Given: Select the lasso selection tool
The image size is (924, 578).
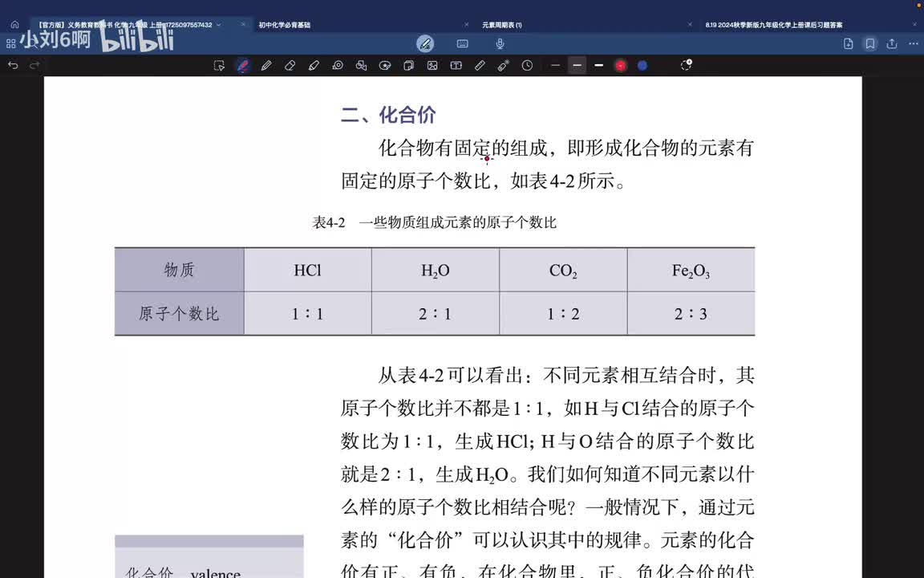Looking at the screenshot, I should [x=219, y=66].
